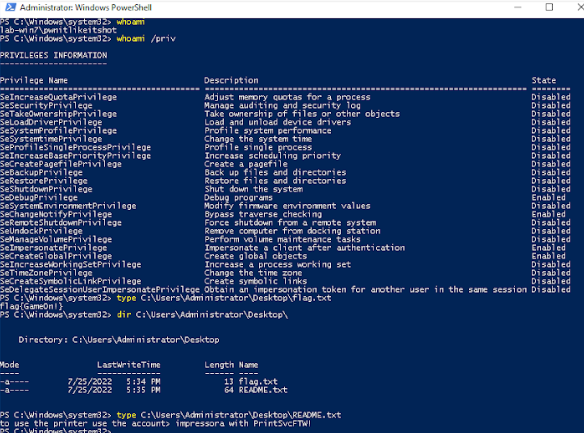584x433 pixels.
Task: Click the 'Privilege Name' column header
Action: (34, 80)
